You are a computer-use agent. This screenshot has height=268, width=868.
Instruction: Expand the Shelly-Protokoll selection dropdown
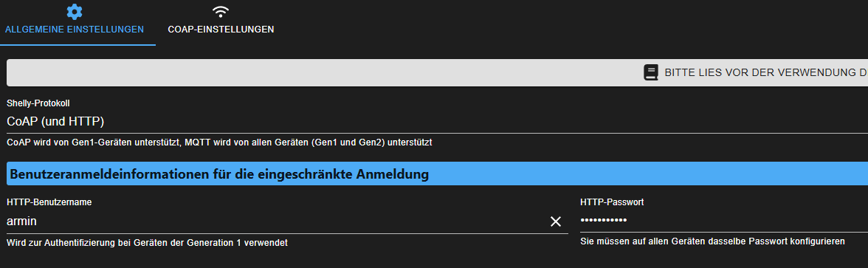tap(437, 121)
